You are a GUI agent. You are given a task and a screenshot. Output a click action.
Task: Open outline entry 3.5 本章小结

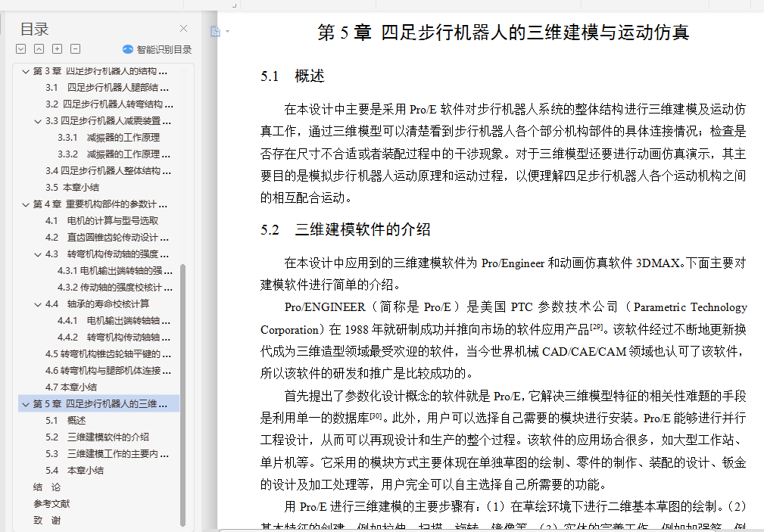tap(72, 187)
